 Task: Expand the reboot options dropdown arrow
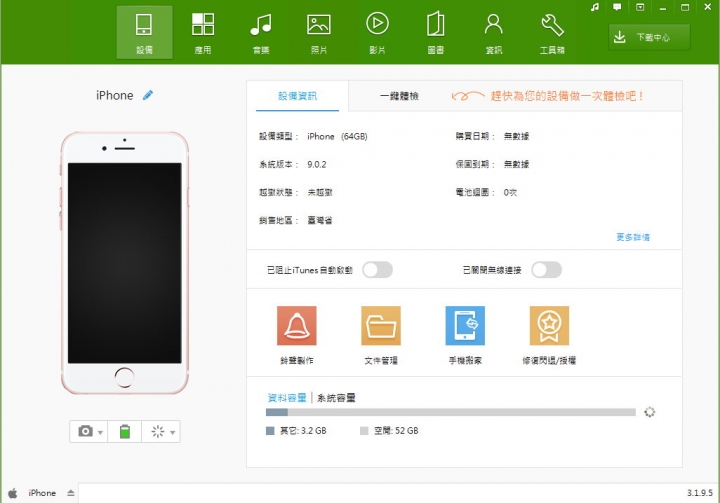[173, 432]
